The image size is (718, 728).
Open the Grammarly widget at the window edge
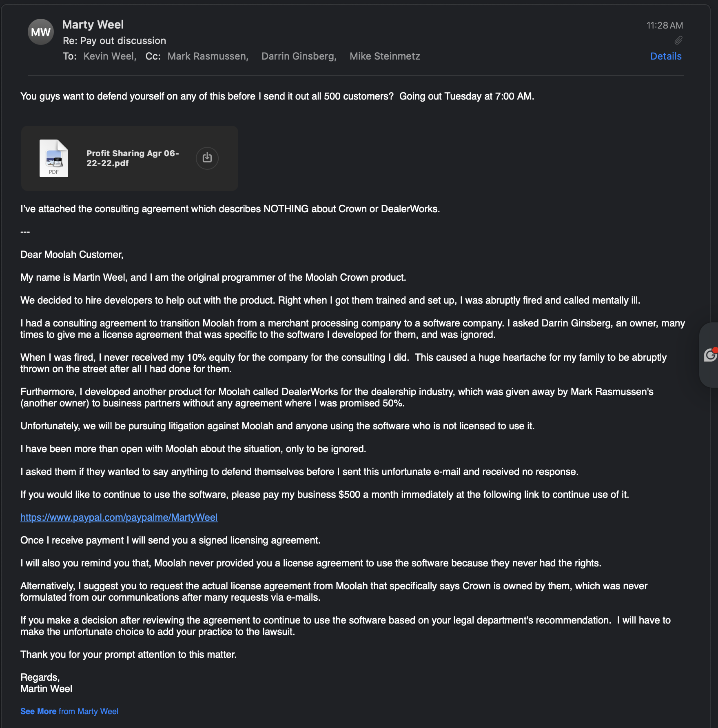710,355
